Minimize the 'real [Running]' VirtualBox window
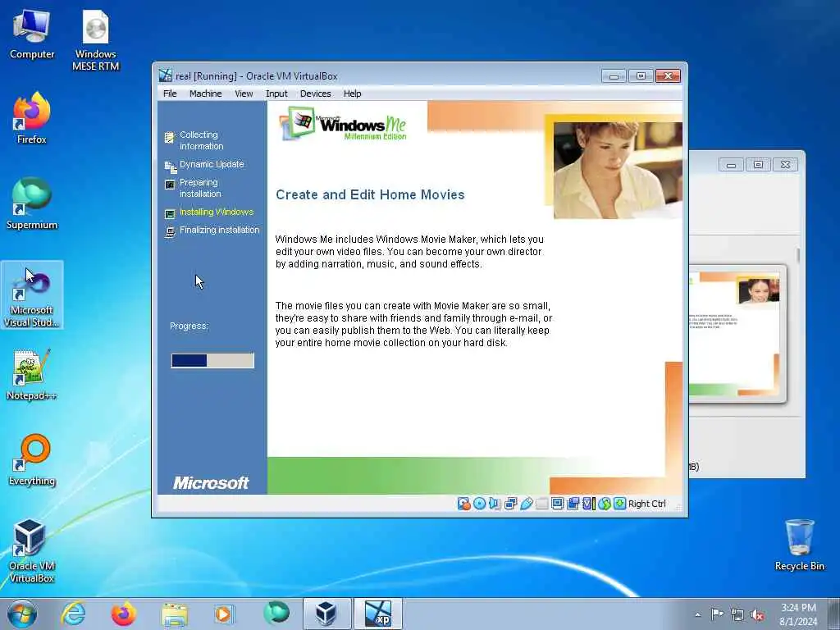Viewport: 840px width, 630px height. coord(614,76)
